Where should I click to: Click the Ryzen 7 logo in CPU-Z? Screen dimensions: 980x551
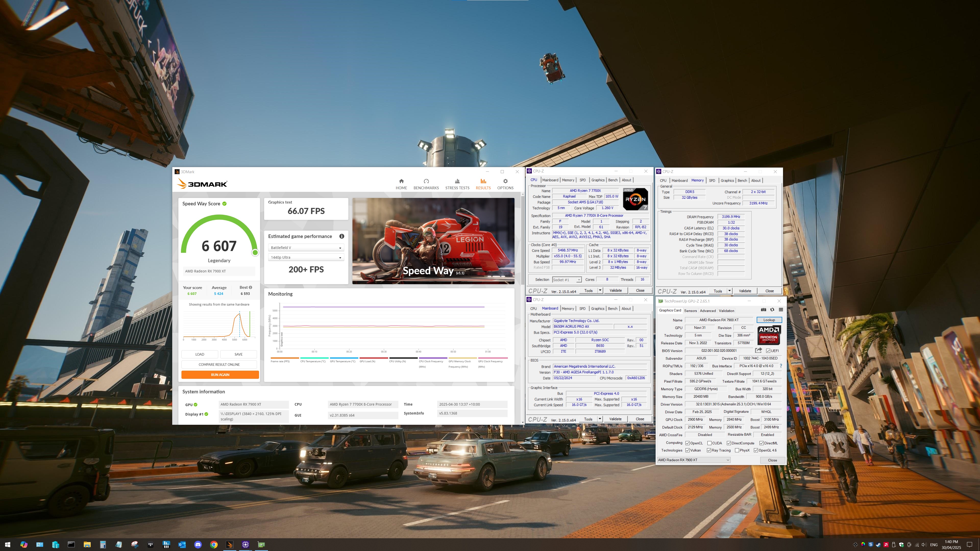click(635, 199)
